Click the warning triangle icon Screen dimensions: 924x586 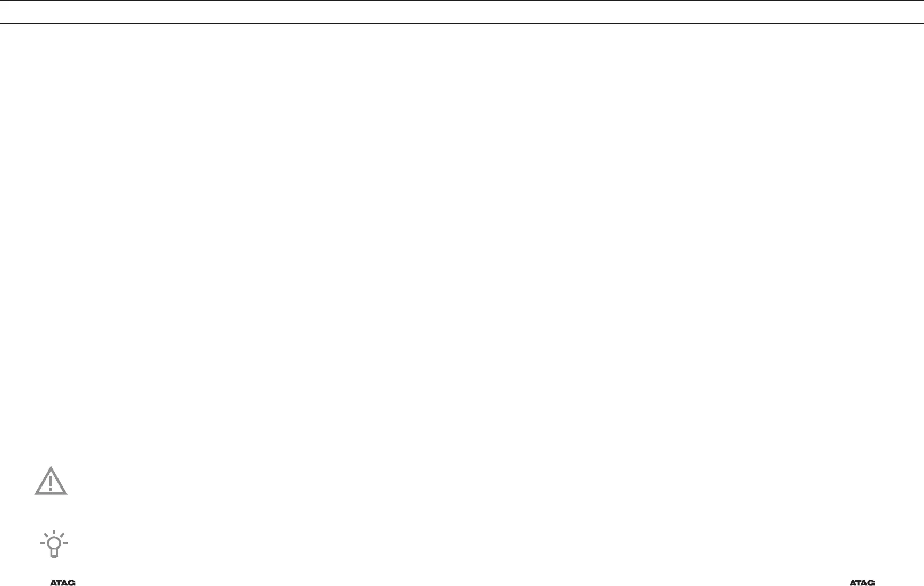coord(51,481)
